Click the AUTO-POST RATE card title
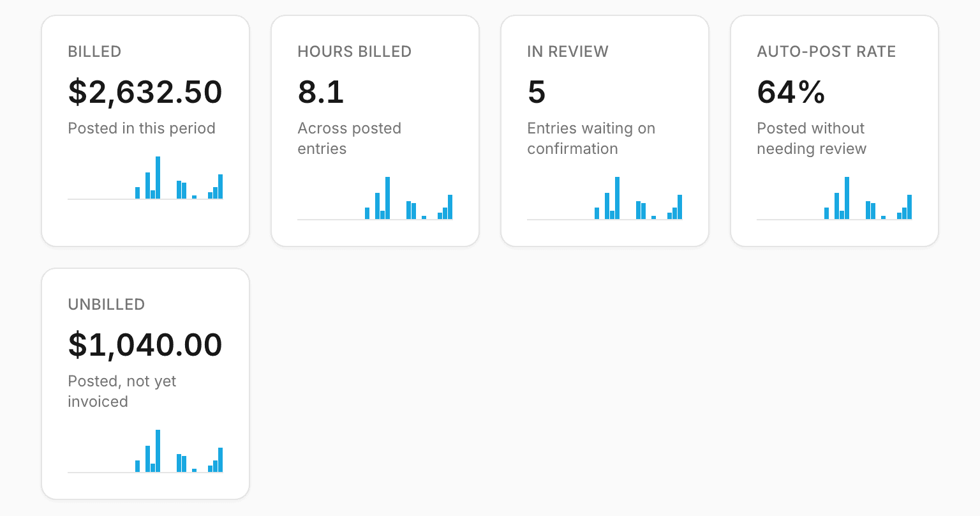Viewport: 980px width, 516px height. (827, 52)
